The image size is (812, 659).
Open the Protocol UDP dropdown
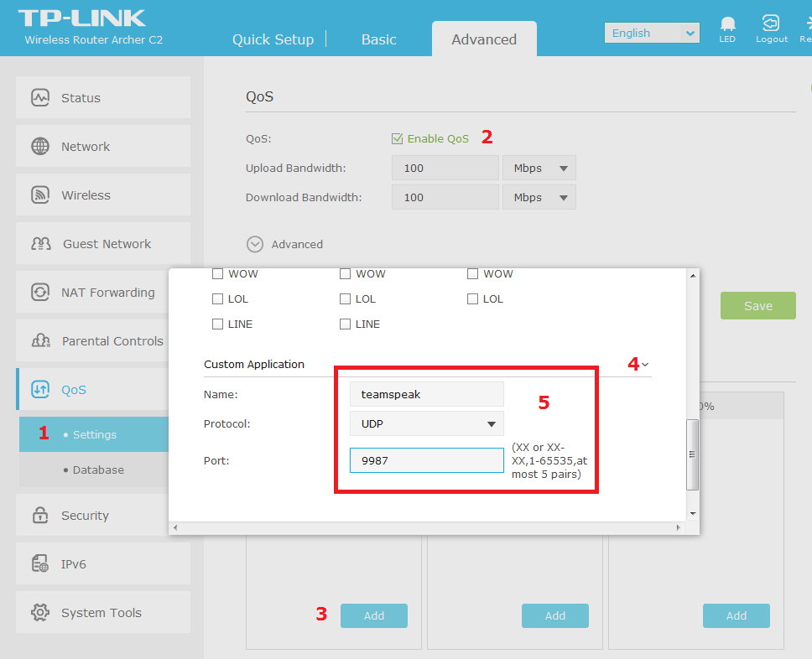(x=427, y=424)
